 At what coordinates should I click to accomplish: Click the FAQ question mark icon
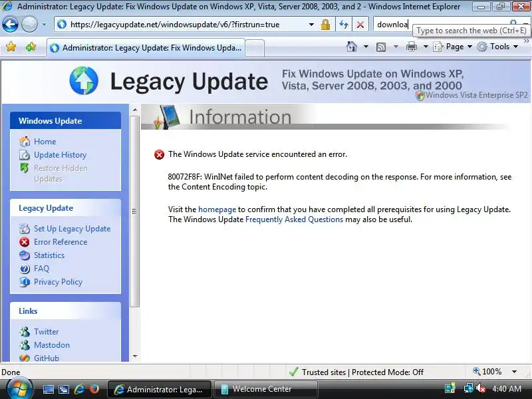[25, 269]
